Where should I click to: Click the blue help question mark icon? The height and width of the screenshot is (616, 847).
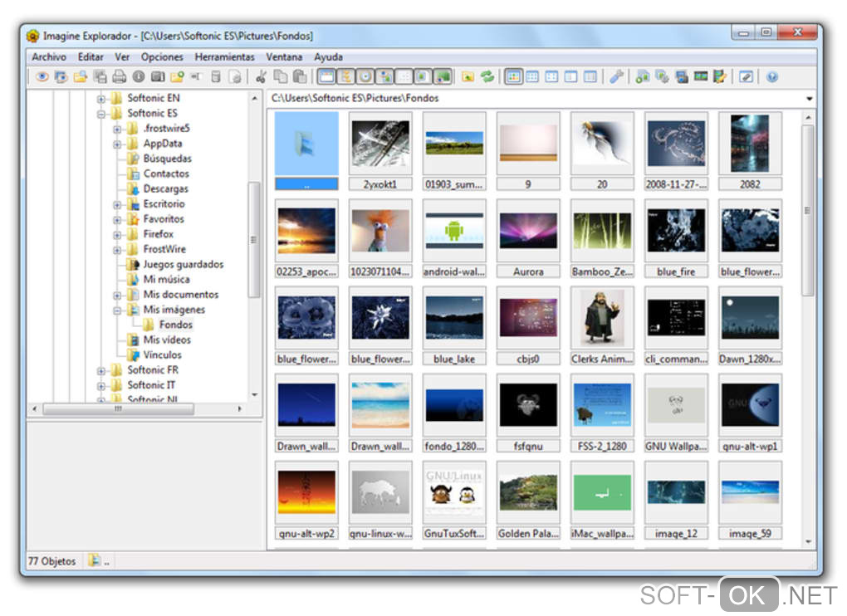pyautogui.click(x=772, y=77)
